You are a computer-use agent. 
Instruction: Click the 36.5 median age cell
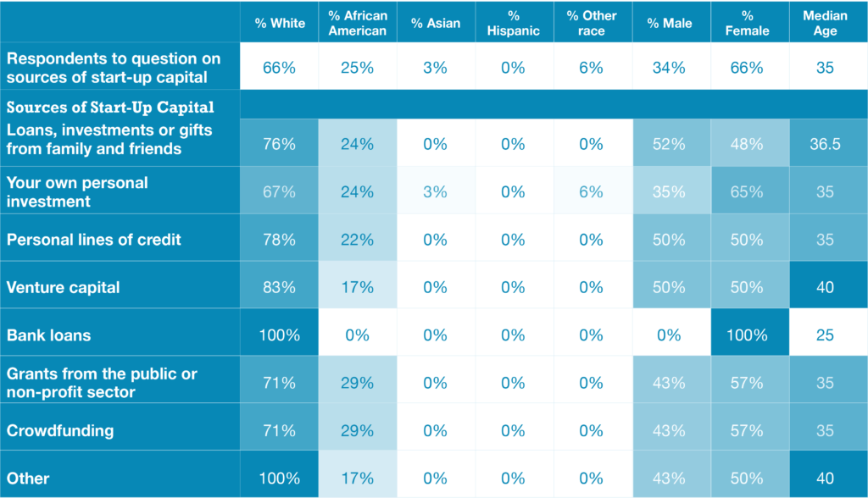pyautogui.click(x=825, y=144)
